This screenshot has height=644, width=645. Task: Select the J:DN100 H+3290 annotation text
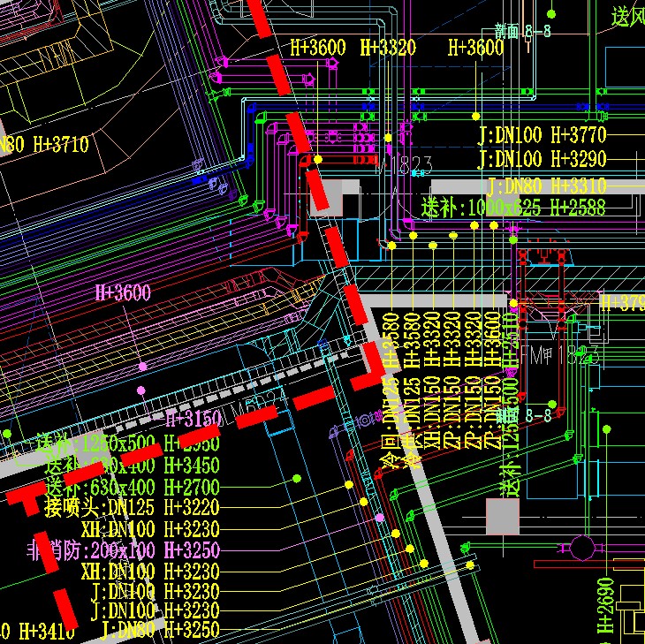click(542, 160)
